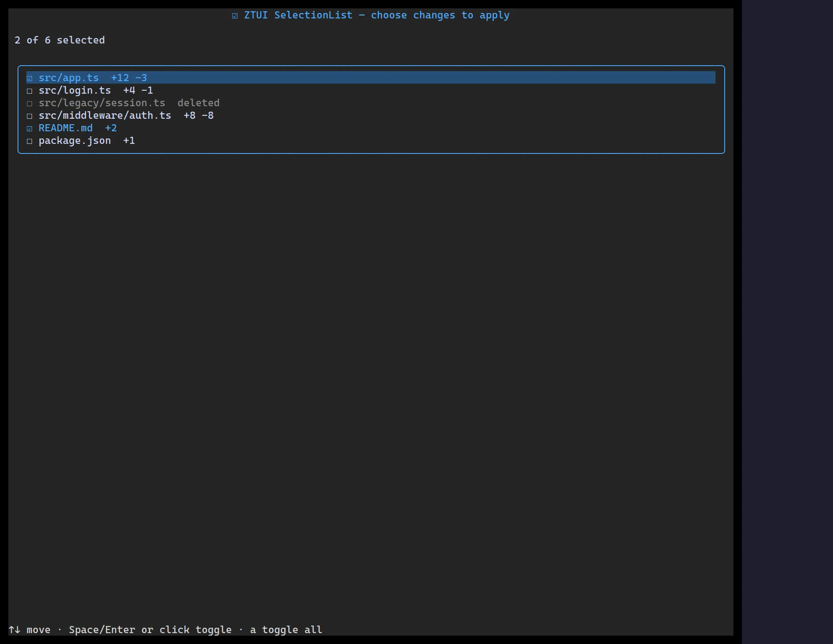Uncheck the README.md checkbox

tap(29, 128)
